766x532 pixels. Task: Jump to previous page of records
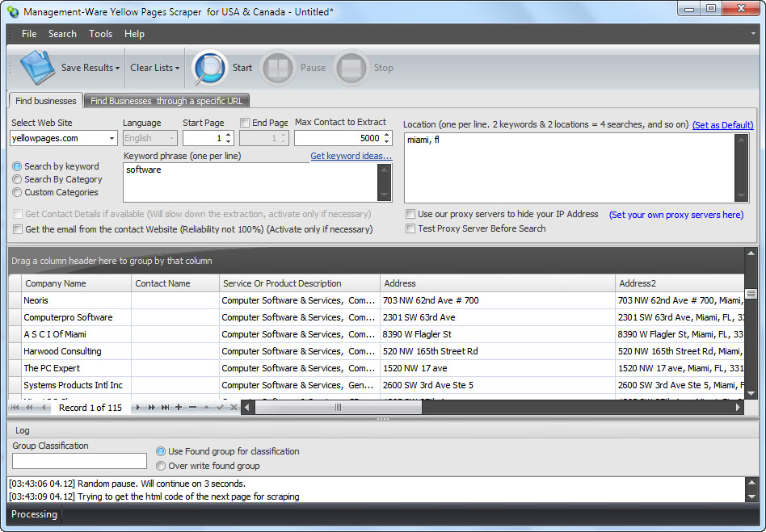(x=30, y=407)
